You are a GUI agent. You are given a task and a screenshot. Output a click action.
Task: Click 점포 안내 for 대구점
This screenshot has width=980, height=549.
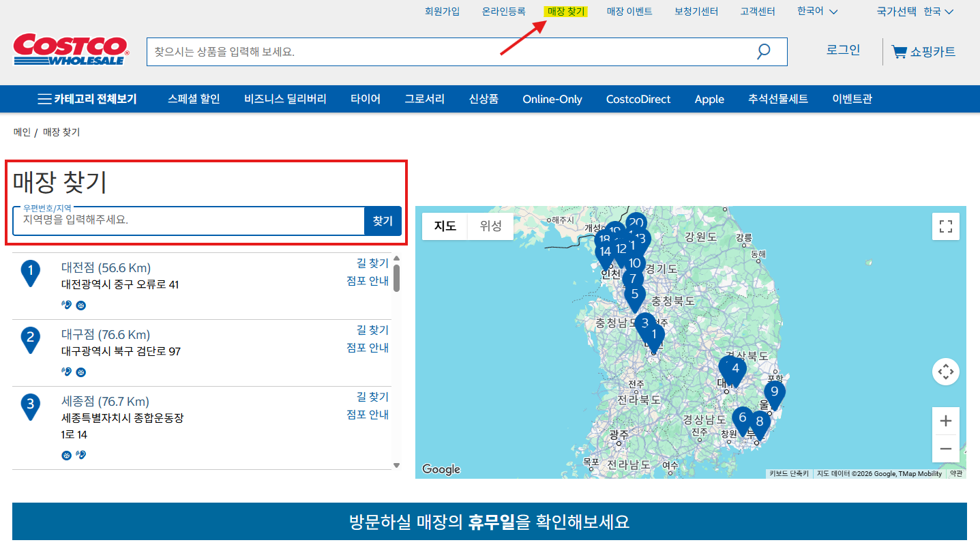368,348
